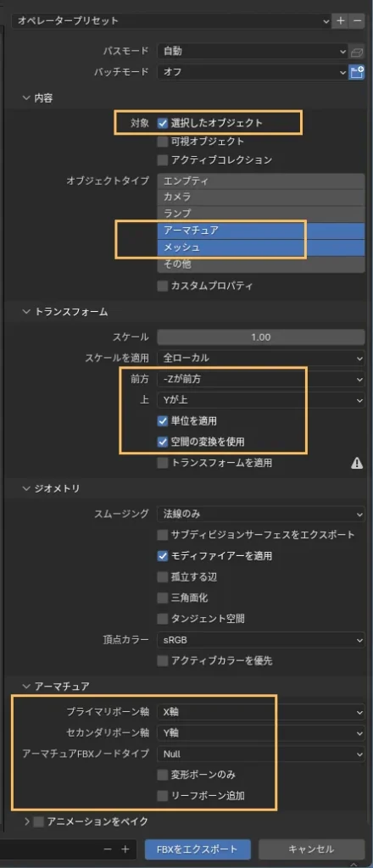Enable リーフボーン追加 checkbox
The height and width of the screenshot is (868, 373).
coord(162,796)
